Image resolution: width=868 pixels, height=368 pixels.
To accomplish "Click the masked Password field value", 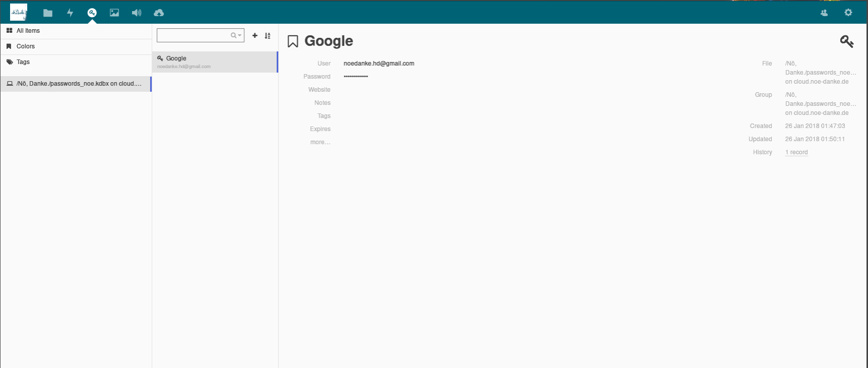I will click(356, 77).
